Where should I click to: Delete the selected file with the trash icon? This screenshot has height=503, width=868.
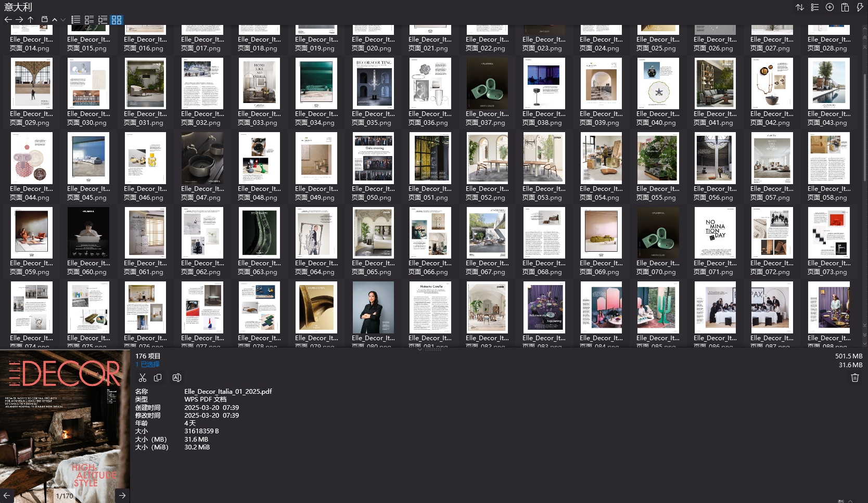coord(854,378)
